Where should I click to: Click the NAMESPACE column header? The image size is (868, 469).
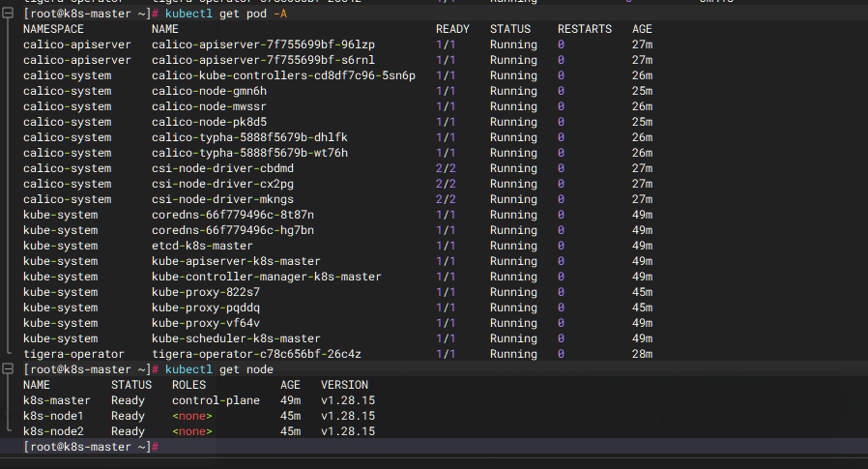[53, 29]
